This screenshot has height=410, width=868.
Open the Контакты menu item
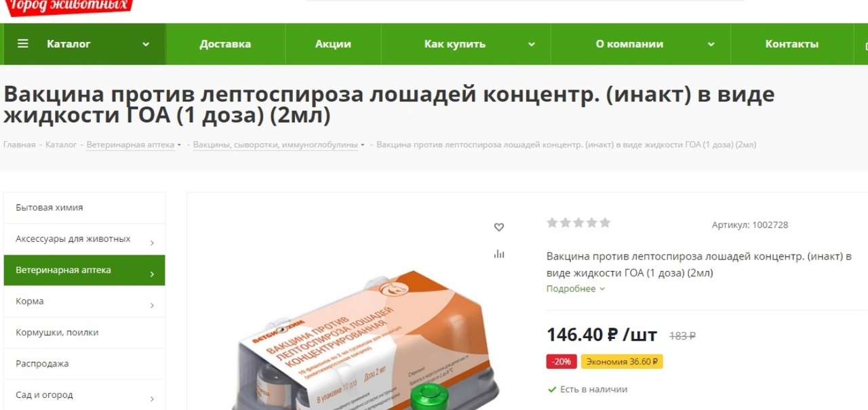point(791,44)
